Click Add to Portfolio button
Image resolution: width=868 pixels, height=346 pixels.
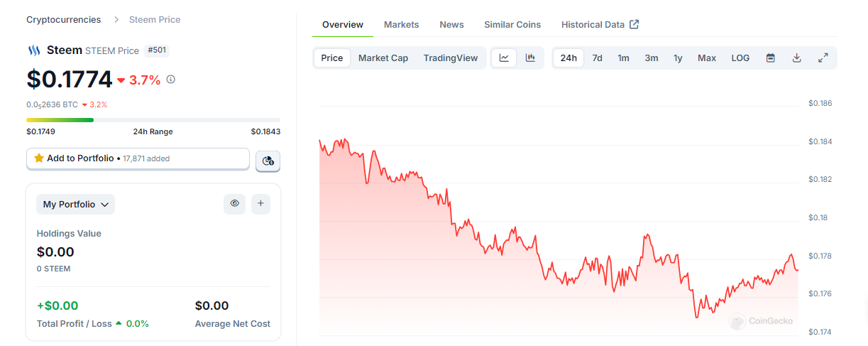(138, 158)
